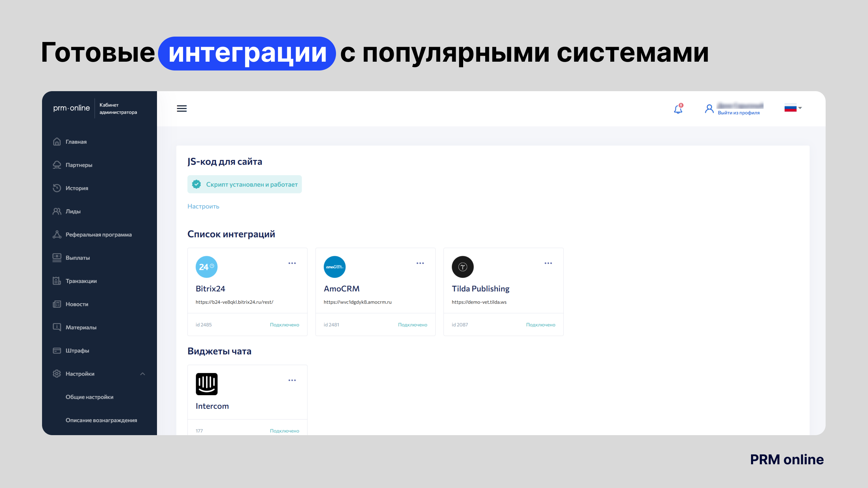Click 'id 2485' on Bitrix24 card
The height and width of the screenshot is (488, 868).
pyautogui.click(x=203, y=325)
